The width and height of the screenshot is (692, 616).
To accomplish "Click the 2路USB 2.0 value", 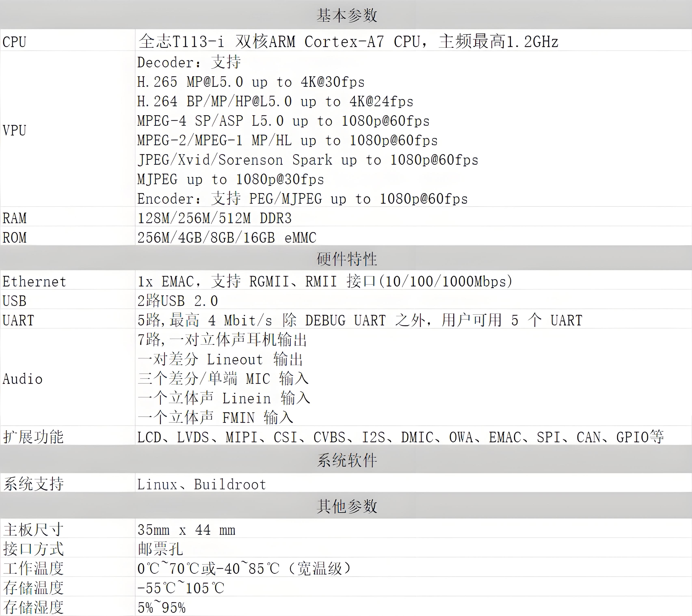I will click(x=178, y=301).
